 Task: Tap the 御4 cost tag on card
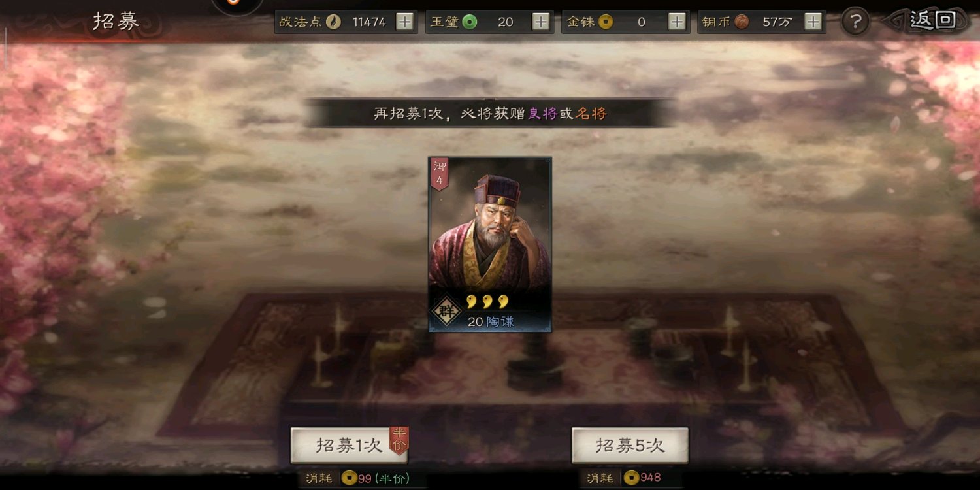coord(440,174)
